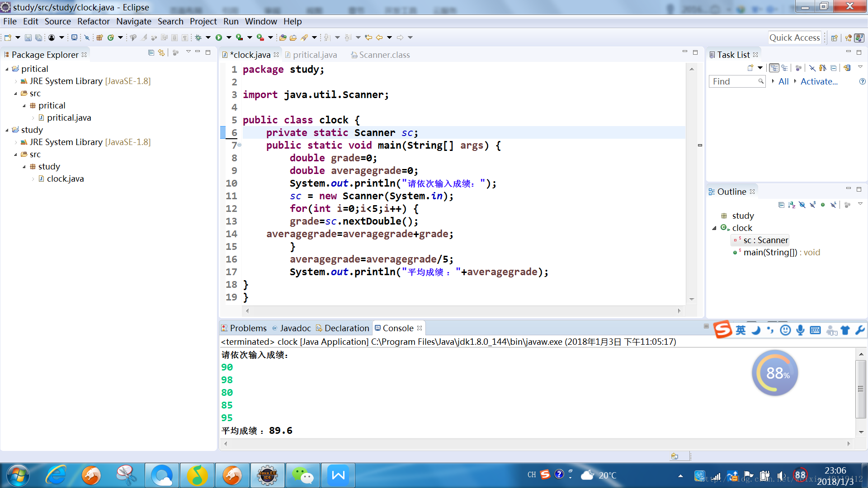Sort Outline members alphabetically
868x488 pixels.
pyautogui.click(x=792, y=205)
